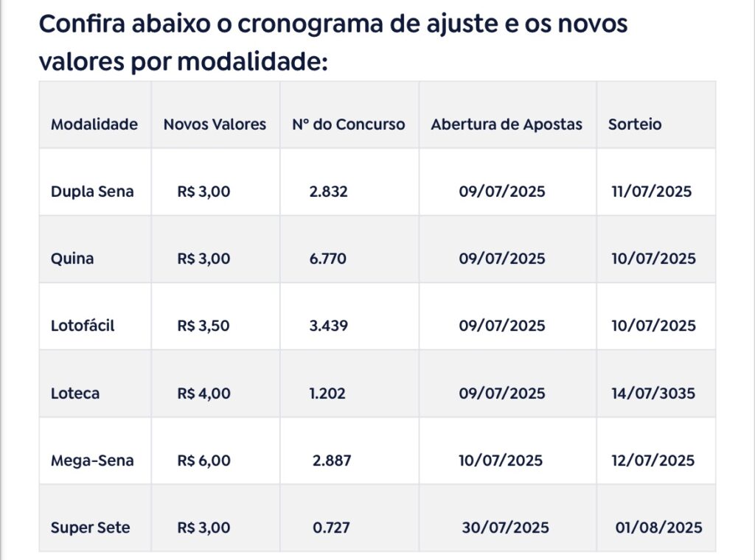Select the Super Sete row label
755x560 pixels.
90,528
